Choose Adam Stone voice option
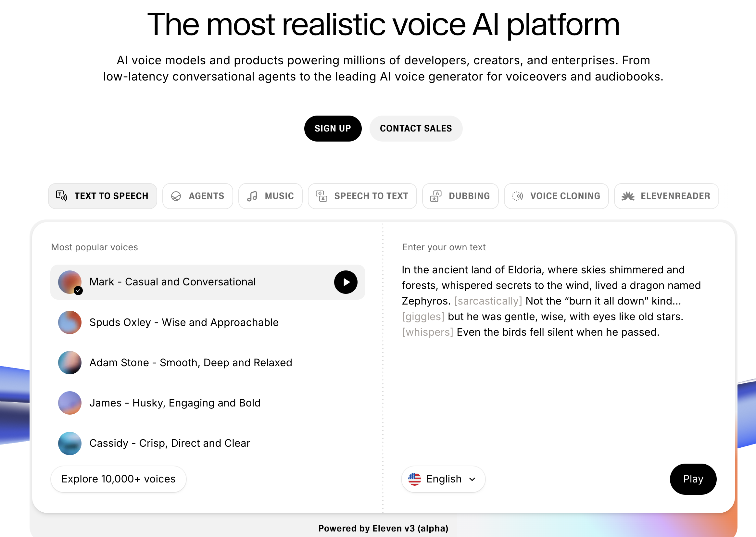The width and height of the screenshot is (756, 537). pos(191,363)
